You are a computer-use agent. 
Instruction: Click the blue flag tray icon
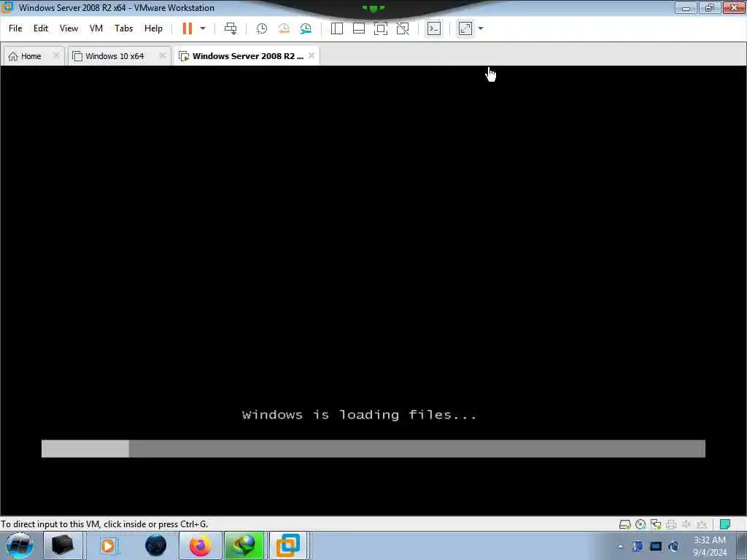pos(638,546)
